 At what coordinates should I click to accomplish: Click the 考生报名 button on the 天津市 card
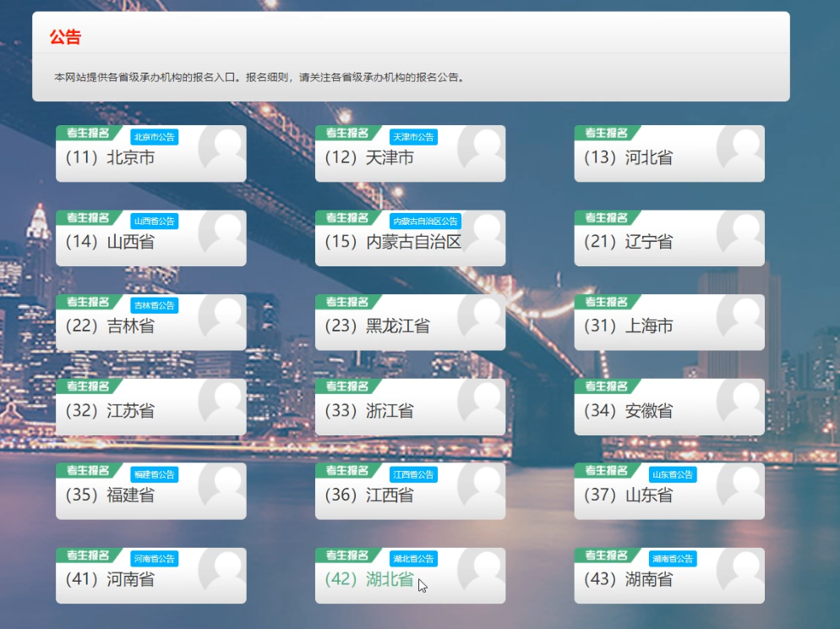(349, 133)
